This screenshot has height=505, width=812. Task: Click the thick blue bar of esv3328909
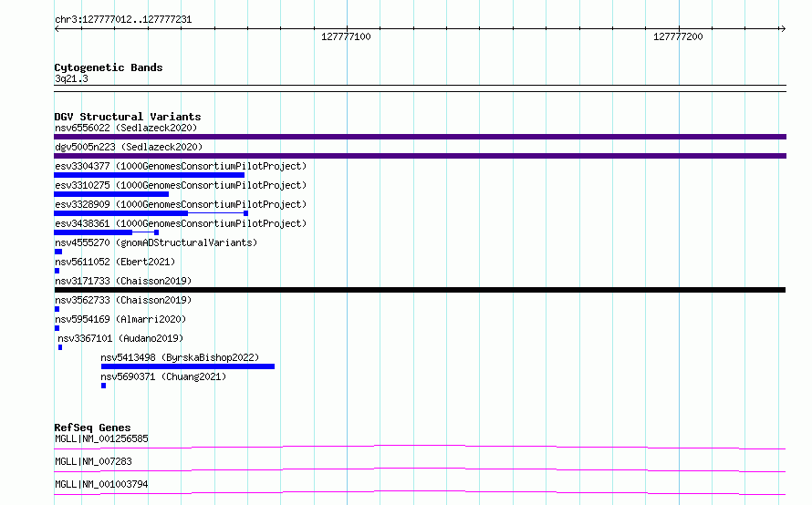120,213
